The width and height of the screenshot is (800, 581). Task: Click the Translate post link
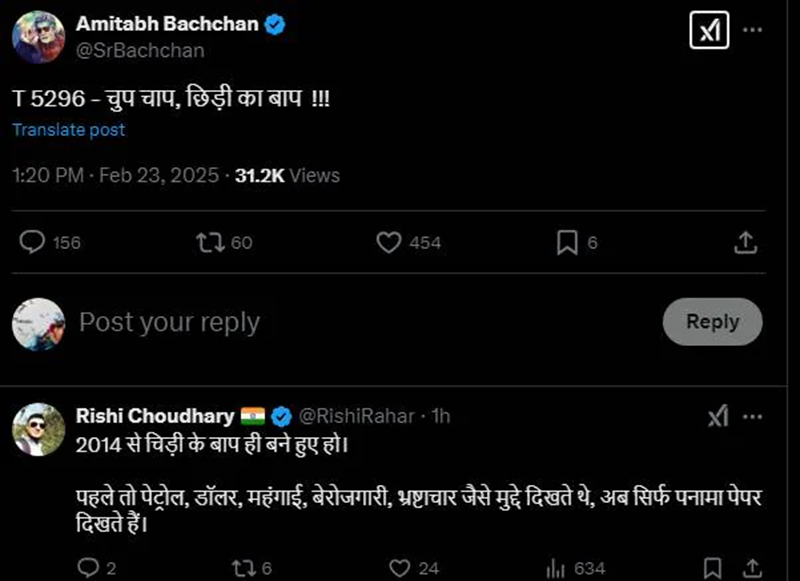tap(69, 130)
